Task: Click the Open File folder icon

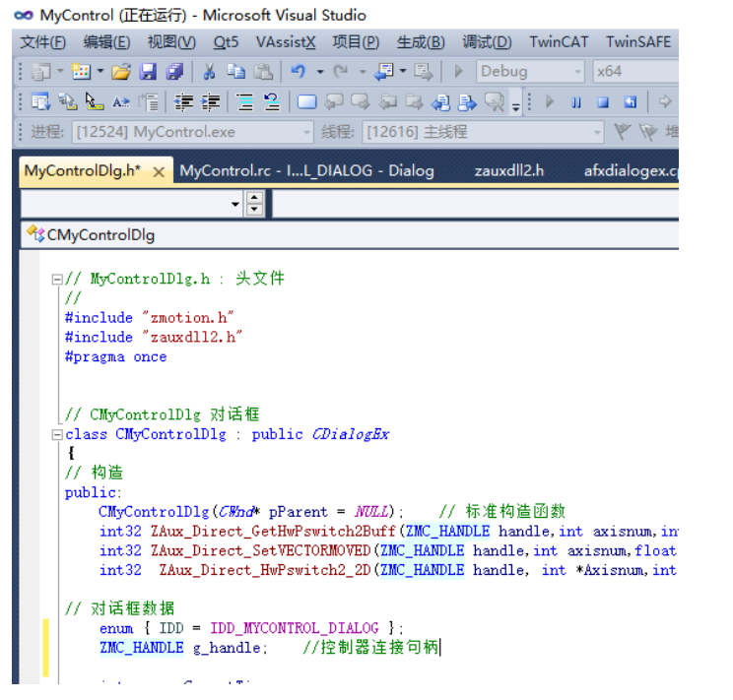Action: point(121,72)
